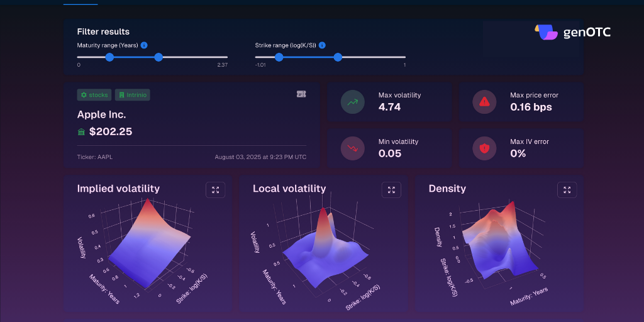Click the Maturity range left slider handle
The image size is (644, 322).
click(x=109, y=57)
